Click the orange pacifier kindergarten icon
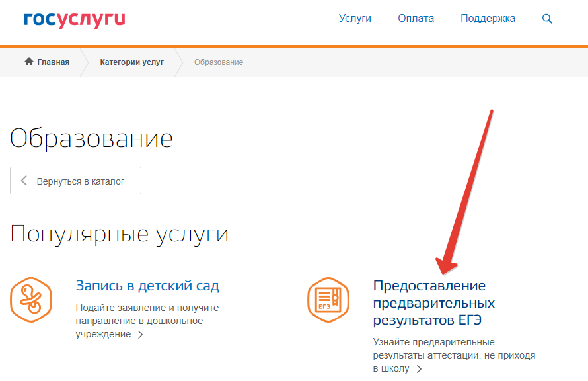588x381 pixels. pos(30,300)
